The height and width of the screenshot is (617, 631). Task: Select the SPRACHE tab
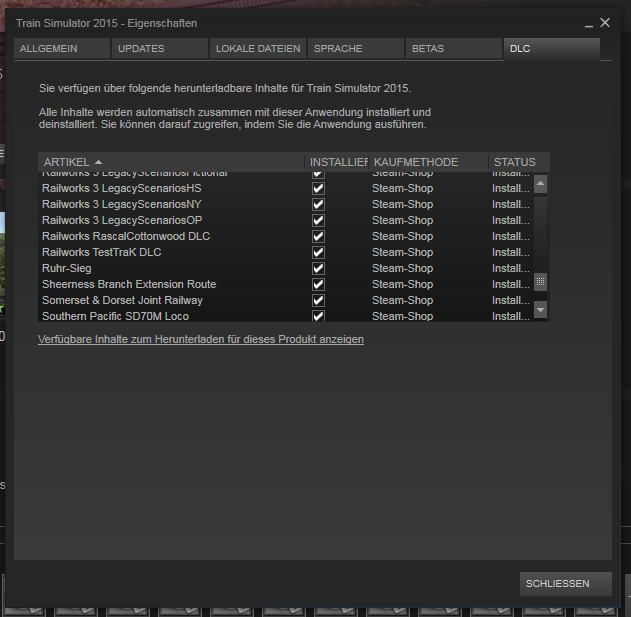356,49
